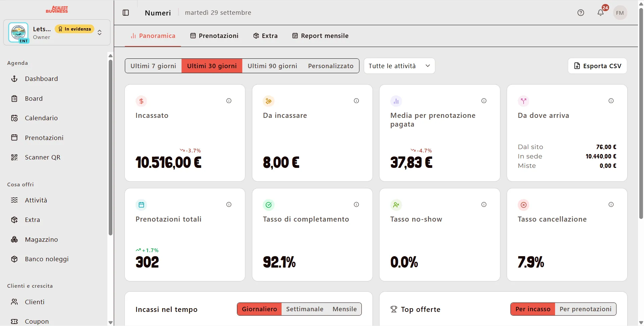Image resolution: width=644 pixels, height=326 pixels.
Task: Select Ultimi 90 giorni range
Action: [x=273, y=66]
